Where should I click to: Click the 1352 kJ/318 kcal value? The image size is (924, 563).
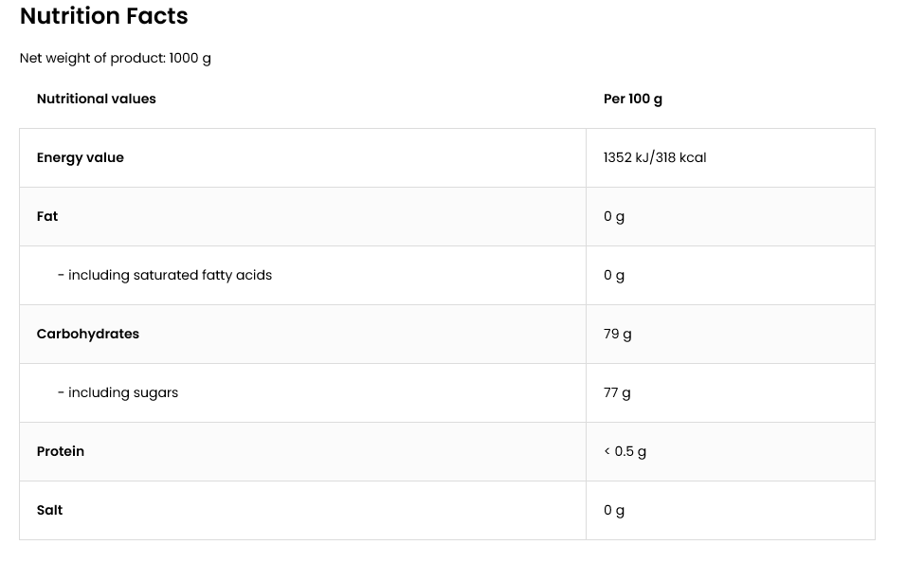coord(655,158)
